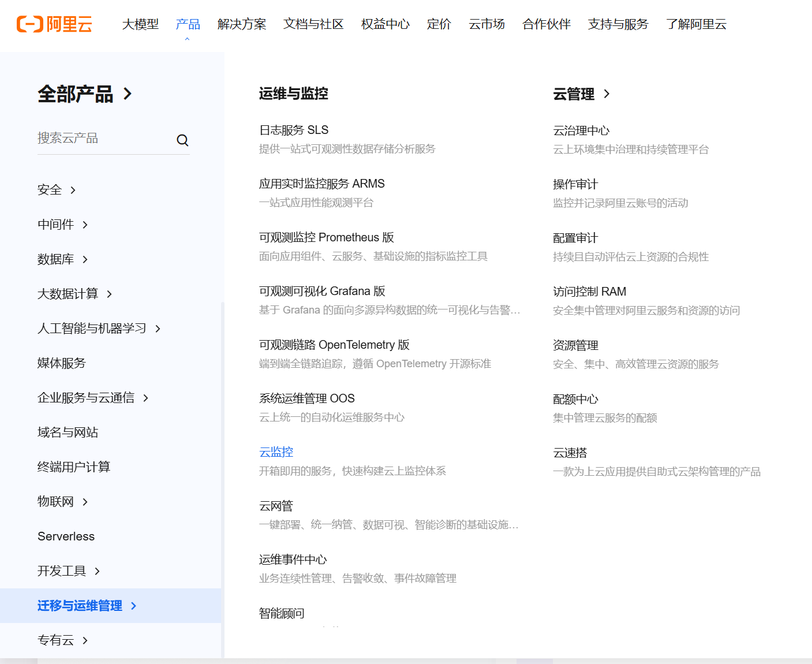Expand the 企业服务与云通信 arrow

coord(145,398)
